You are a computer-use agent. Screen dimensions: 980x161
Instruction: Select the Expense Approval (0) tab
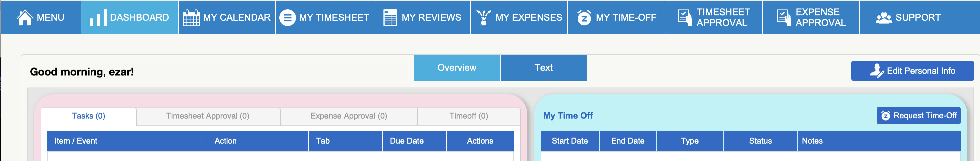click(348, 116)
